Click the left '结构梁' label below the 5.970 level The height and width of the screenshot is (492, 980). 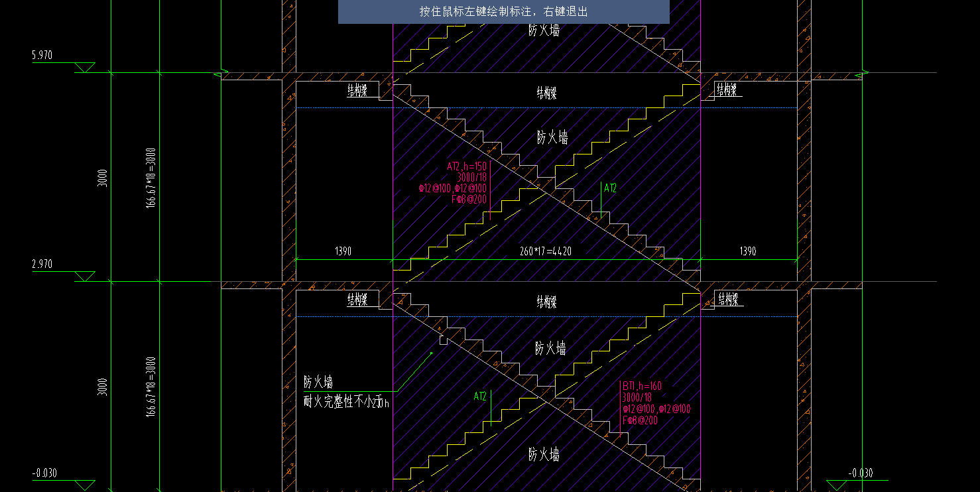(357, 92)
